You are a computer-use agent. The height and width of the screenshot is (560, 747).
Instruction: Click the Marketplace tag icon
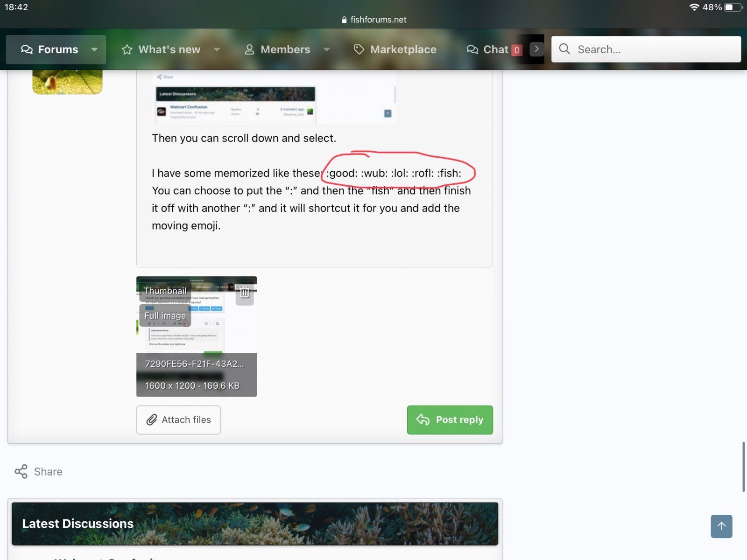click(x=359, y=49)
